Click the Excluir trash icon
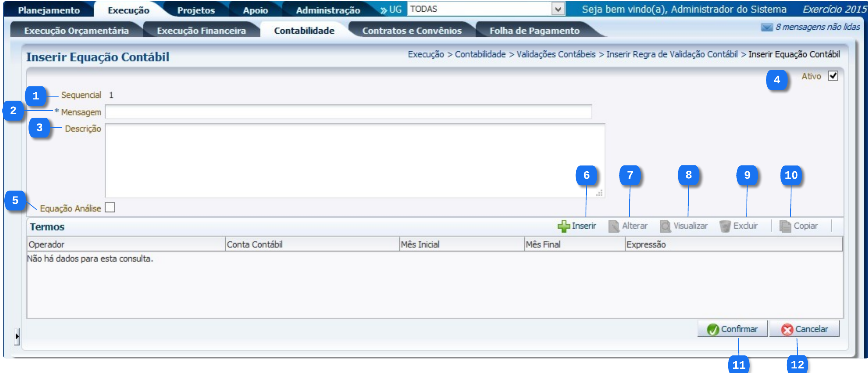Image resolution: width=868 pixels, height=373 pixels. (725, 226)
